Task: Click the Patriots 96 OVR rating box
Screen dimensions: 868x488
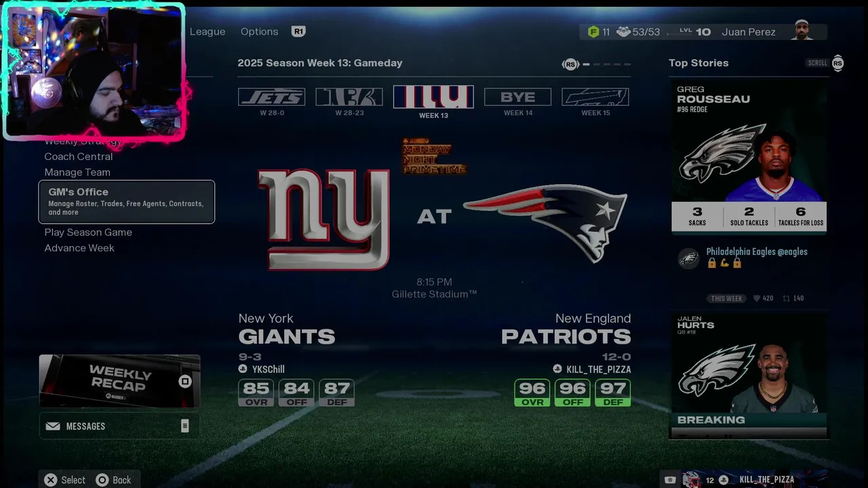Action: 532,392
